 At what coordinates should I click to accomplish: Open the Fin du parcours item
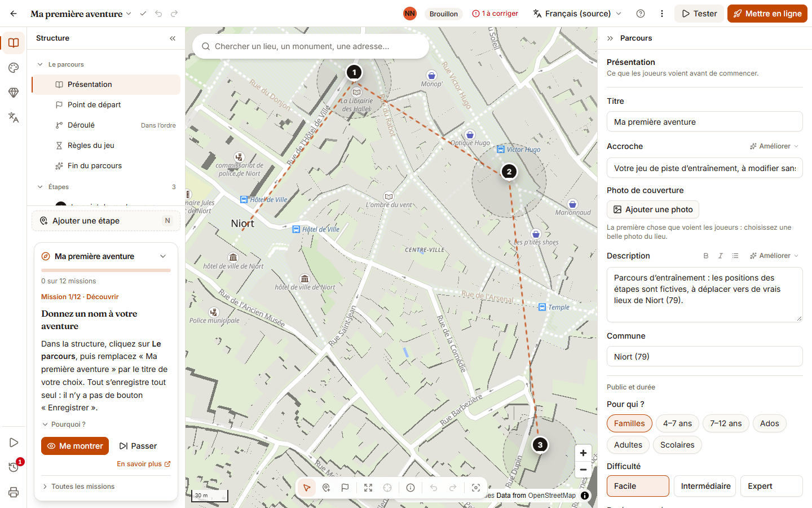coord(106,166)
